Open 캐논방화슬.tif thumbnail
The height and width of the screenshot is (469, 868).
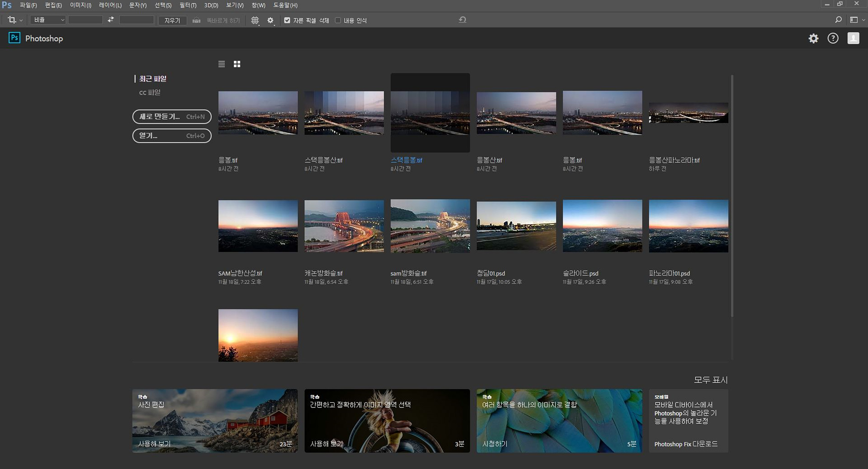344,226
